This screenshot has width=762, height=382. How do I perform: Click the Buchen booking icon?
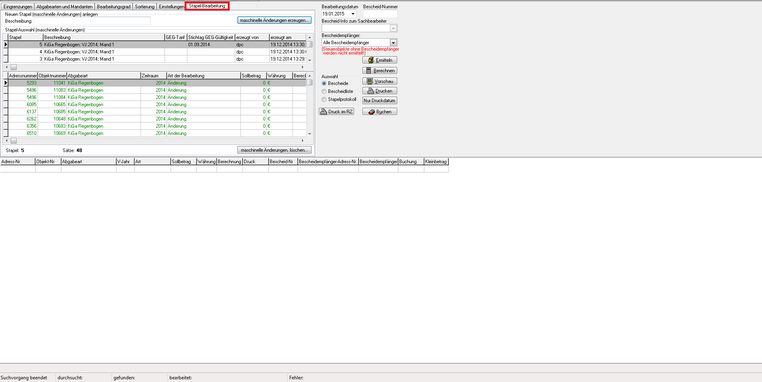pyautogui.click(x=371, y=112)
